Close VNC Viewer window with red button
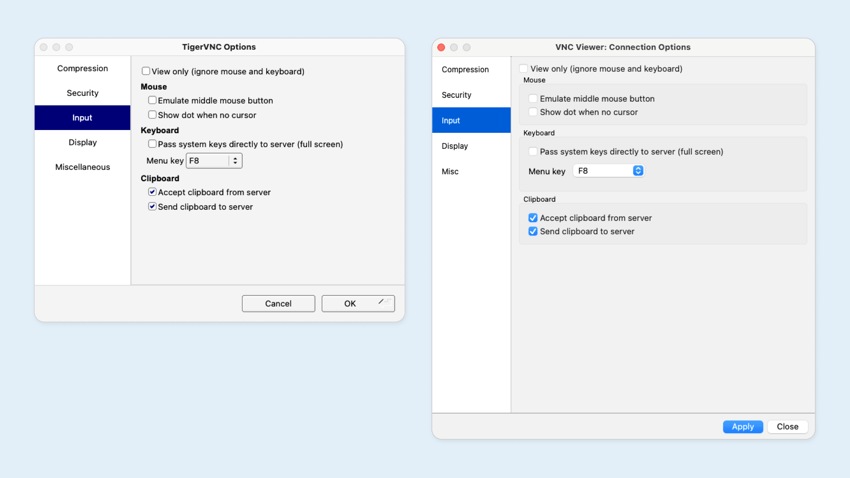The width and height of the screenshot is (850, 478). click(x=441, y=47)
